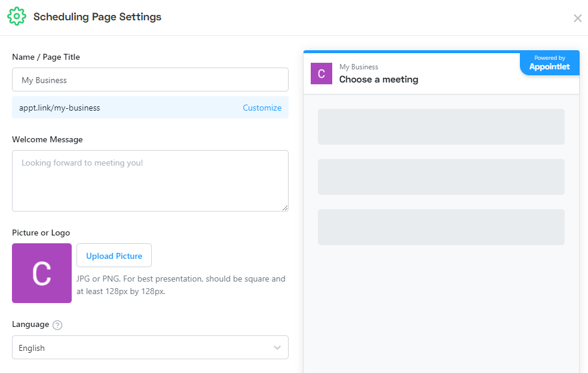Viewport: 588px width, 373px height.
Task: Click the Powered by Appointlet badge
Action: click(550, 63)
